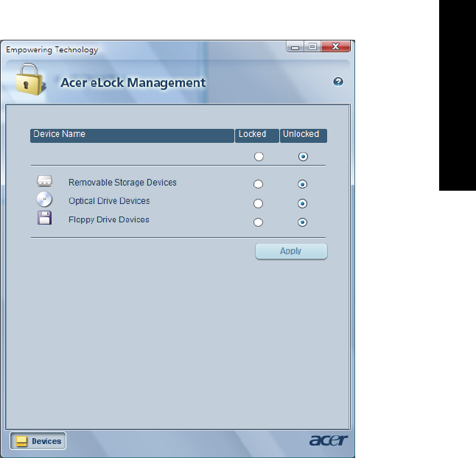Select Unlocked for all devices
This screenshot has height=458, width=476.
coord(303,157)
